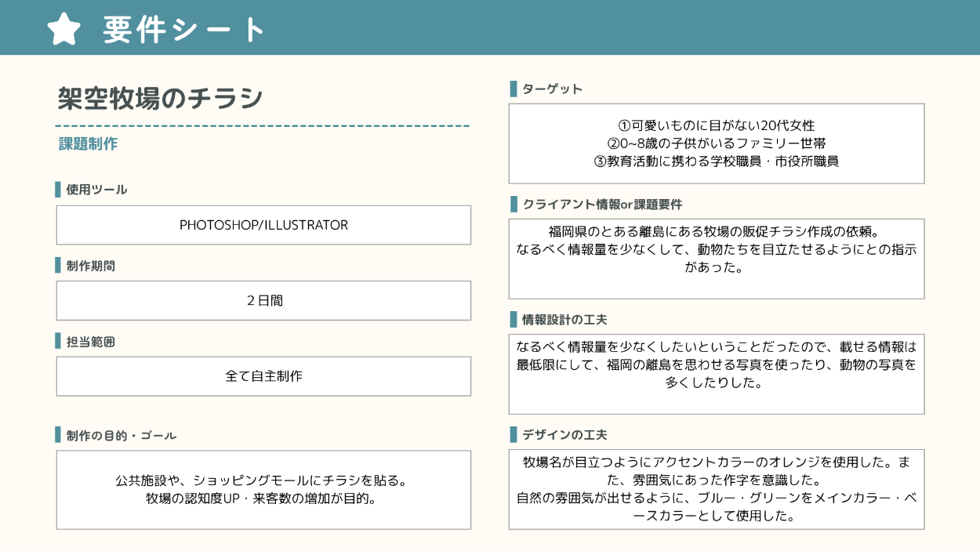Click the teal marker beside デザインの工夫
Screen dimensions: 980x551
pos(513,434)
